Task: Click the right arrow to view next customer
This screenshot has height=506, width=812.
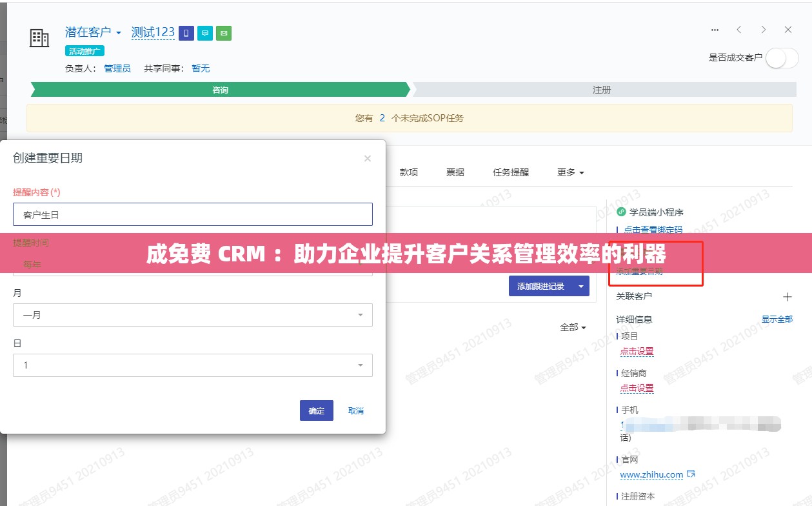Action: click(763, 30)
